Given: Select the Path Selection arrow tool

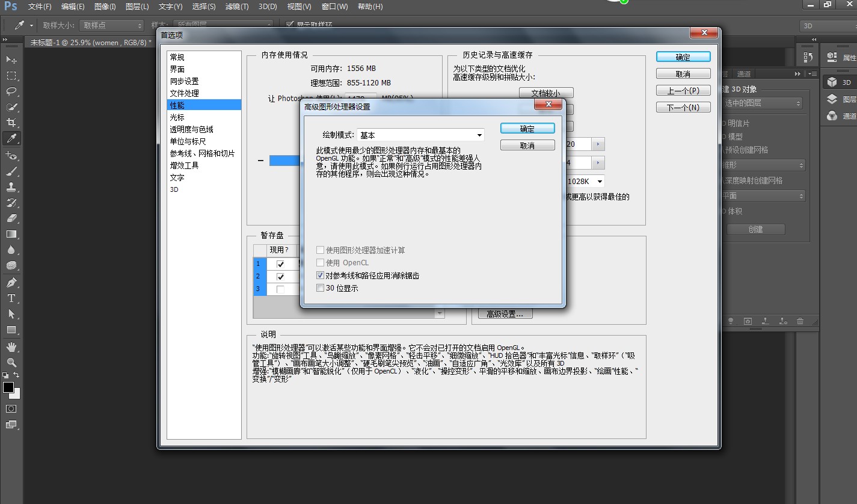Looking at the screenshot, I should pyautogui.click(x=11, y=314).
